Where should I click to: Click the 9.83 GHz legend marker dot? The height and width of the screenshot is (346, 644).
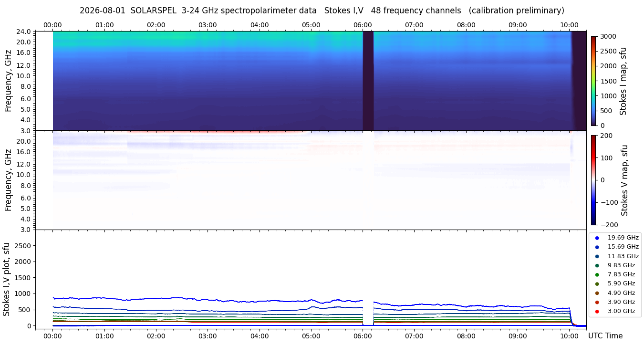597,265
